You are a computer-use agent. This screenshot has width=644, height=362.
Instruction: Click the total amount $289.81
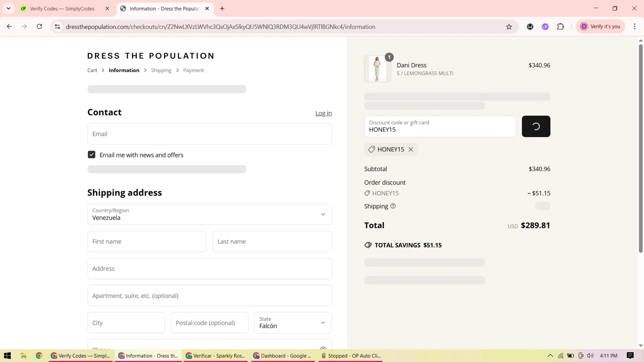[535, 225]
